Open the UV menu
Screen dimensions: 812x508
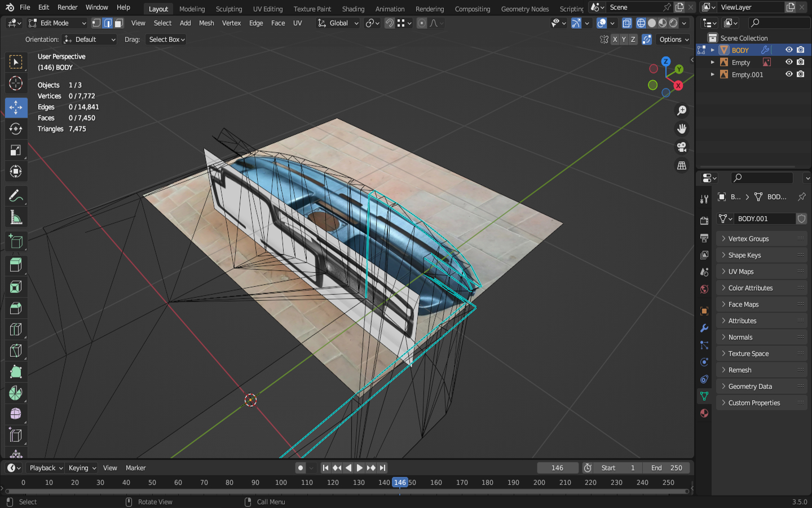[298, 23]
